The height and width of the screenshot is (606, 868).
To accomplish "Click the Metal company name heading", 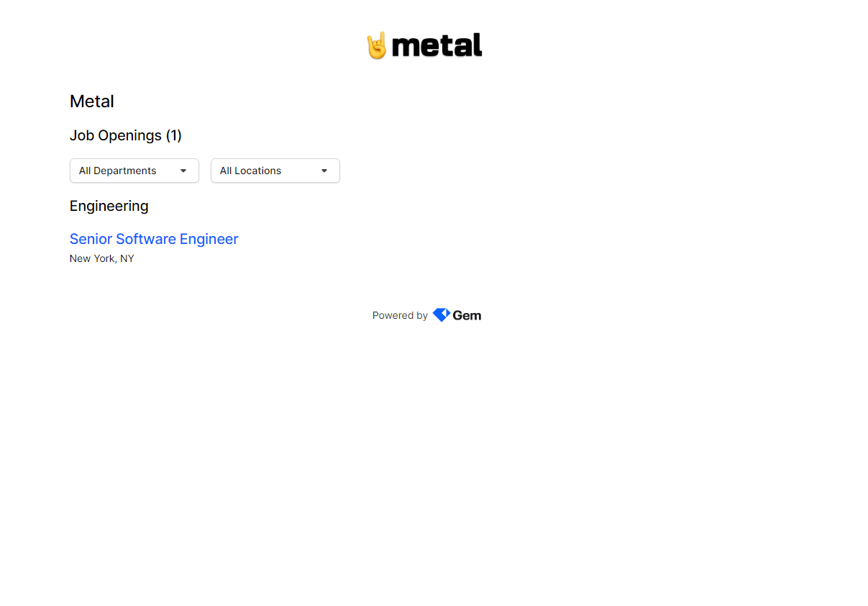I will [x=92, y=101].
